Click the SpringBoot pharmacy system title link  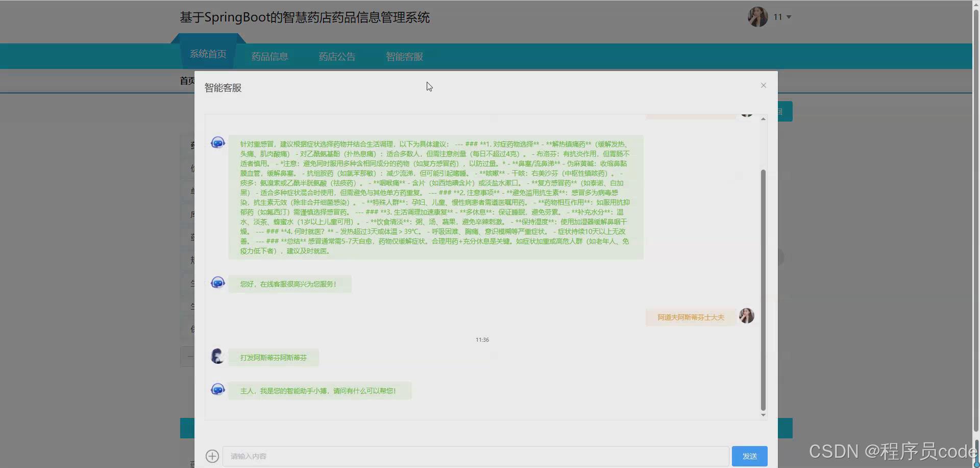(x=304, y=17)
